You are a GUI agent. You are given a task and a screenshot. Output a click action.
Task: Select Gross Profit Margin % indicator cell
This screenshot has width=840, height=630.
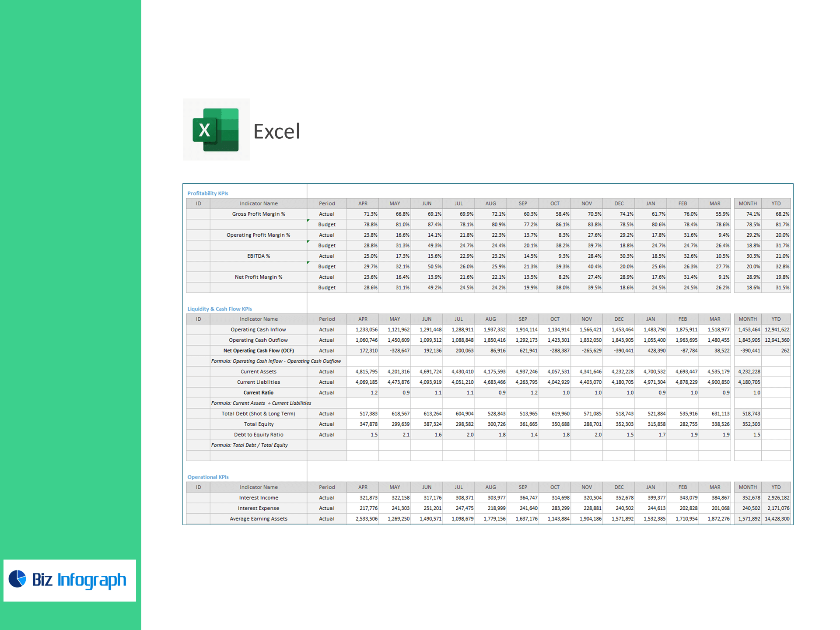click(258, 214)
